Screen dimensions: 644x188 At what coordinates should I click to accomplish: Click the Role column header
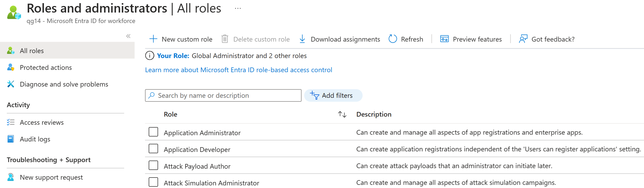(171, 114)
